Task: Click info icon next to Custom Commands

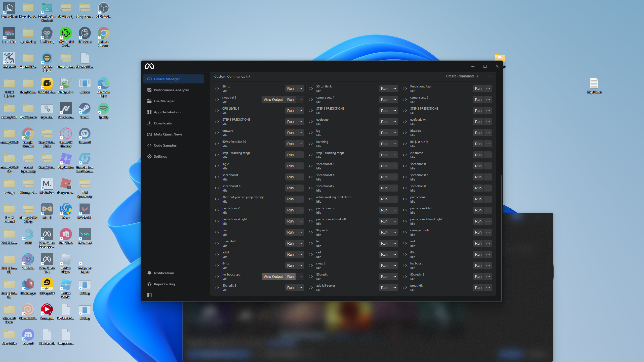Action: [x=248, y=76]
